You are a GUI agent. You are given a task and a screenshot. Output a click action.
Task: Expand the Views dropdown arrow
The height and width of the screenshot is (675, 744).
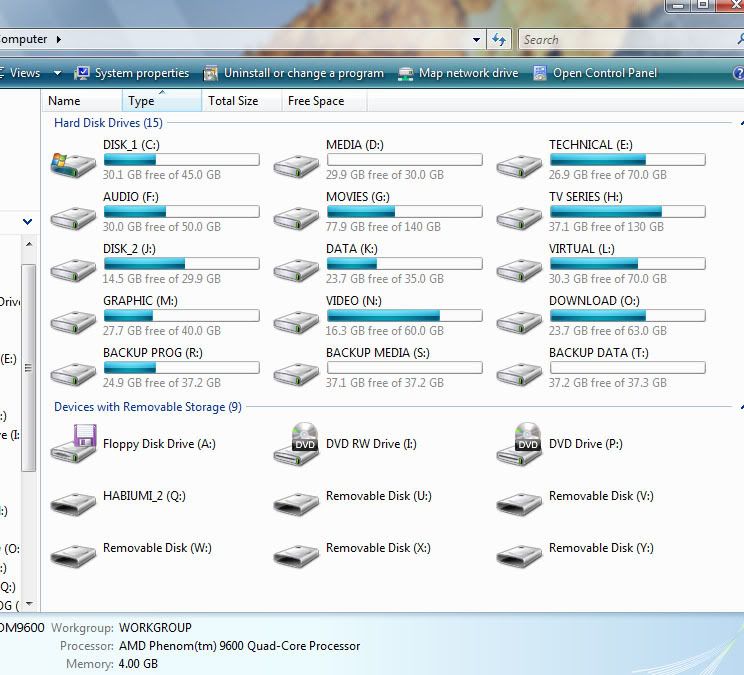tap(57, 73)
